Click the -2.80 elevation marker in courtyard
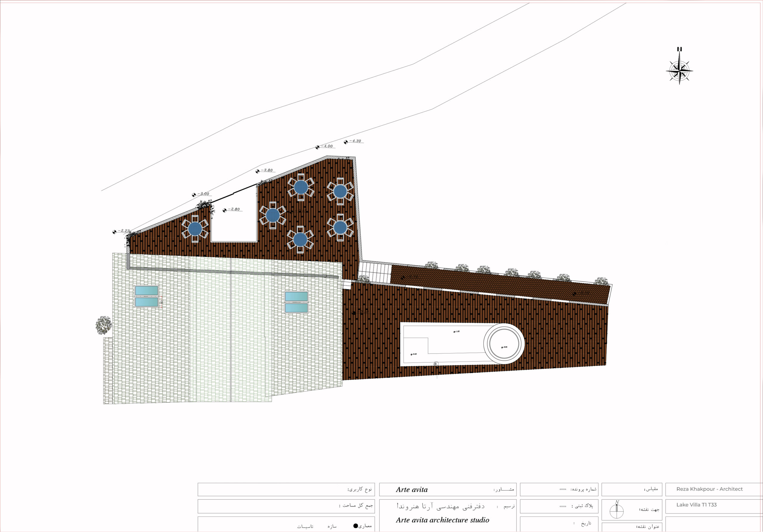This screenshot has height=532, width=763. coord(224,210)
